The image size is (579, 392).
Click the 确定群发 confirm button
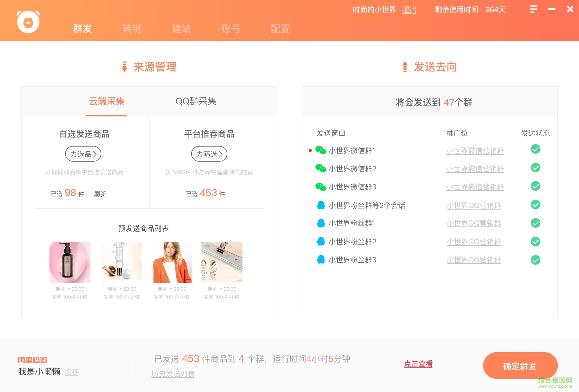pyautogui.click(x=520, y=365)
